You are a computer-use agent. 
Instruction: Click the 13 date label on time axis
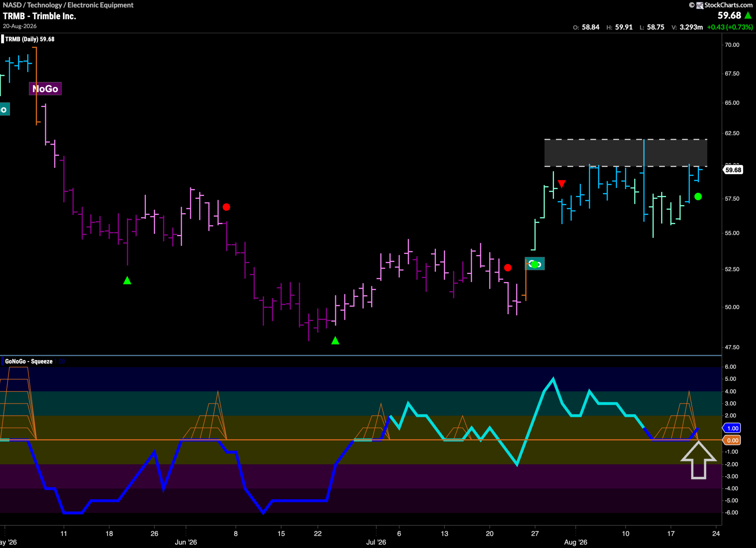[444, 533]
